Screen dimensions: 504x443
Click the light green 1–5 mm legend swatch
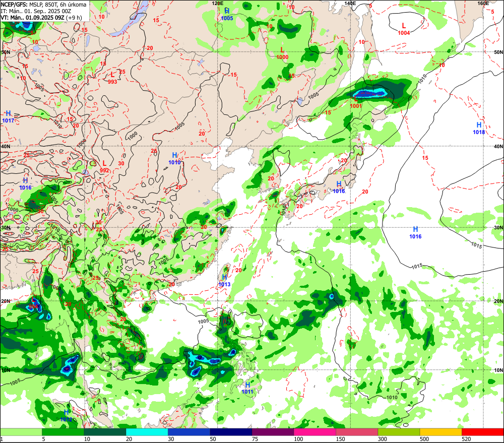tap(21, 432)
